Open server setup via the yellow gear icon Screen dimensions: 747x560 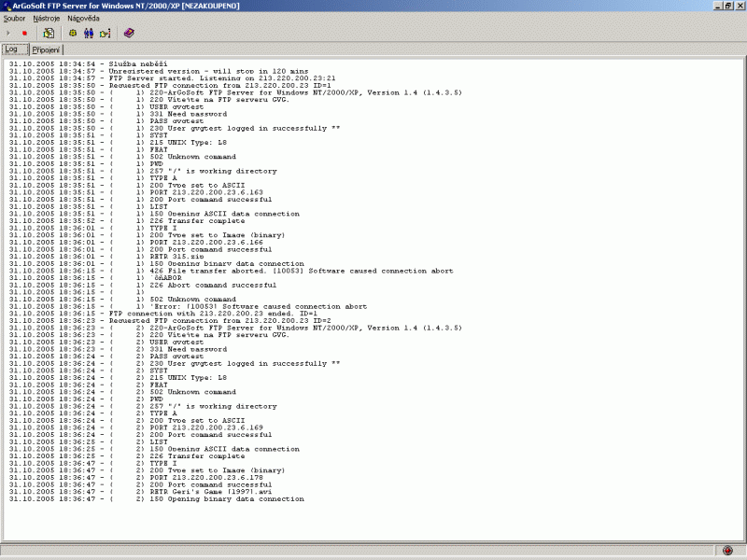pos(73,34)
